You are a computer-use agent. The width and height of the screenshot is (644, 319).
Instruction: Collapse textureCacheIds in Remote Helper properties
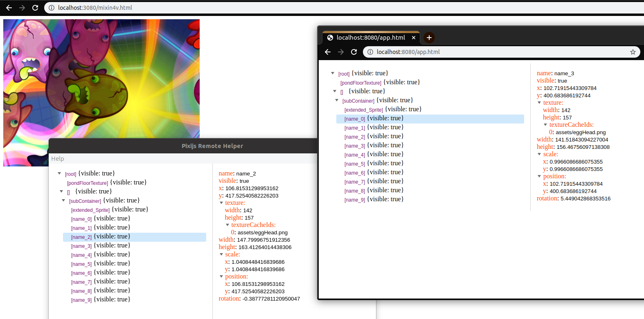click(227, 225)
